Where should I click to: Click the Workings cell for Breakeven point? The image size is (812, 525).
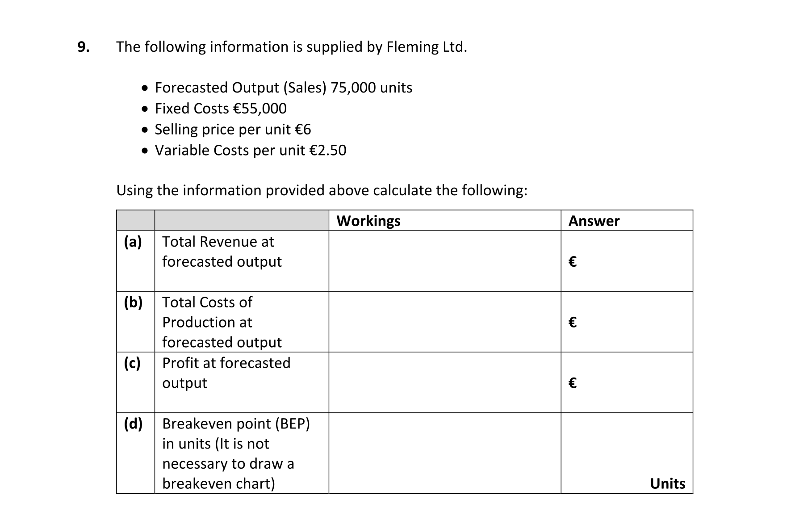click(x=444, y=453)
